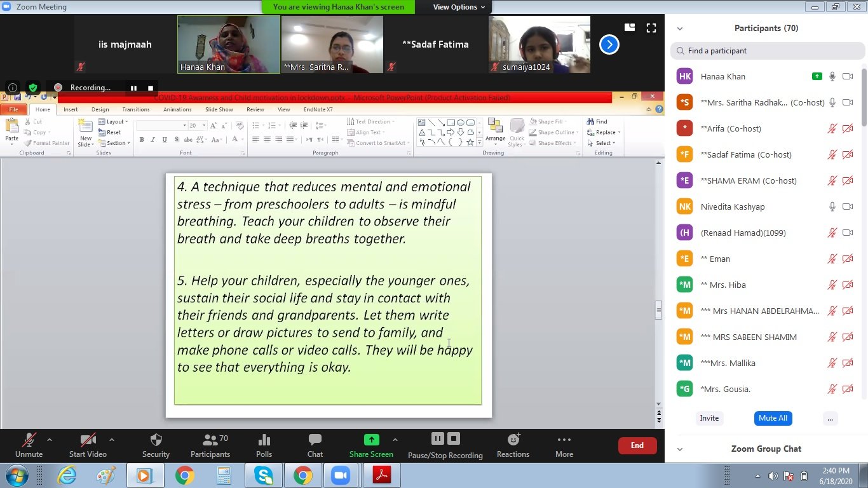868x488 pixels.
Task: Open the PowerPoint File tab
Action: [x=13, y=109]
